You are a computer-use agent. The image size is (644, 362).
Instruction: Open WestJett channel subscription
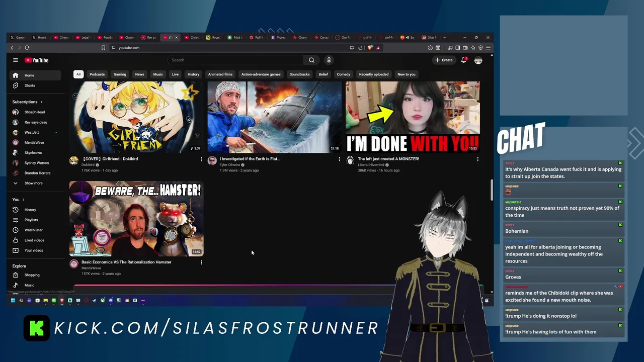pos(35,132)
